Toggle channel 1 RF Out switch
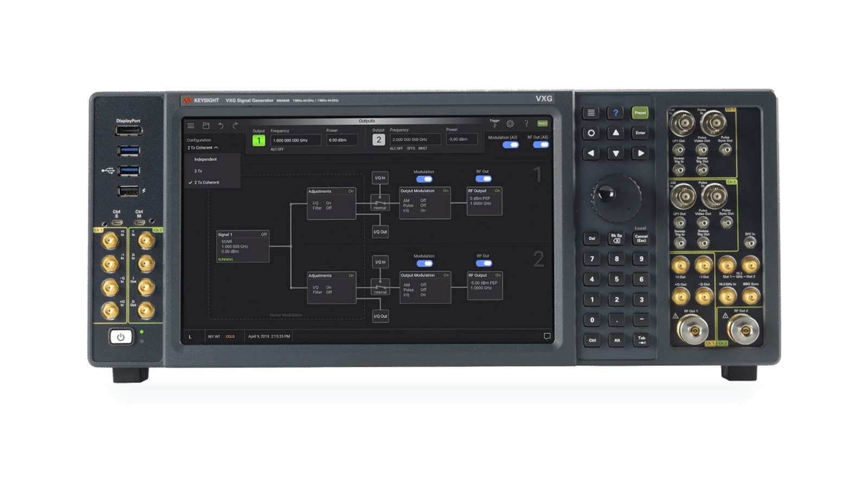Viewport: 868px width, 488px height. [483, 178]
